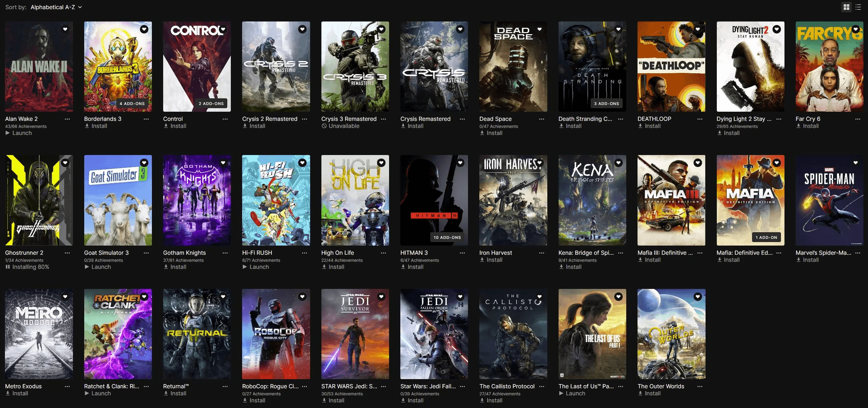
Task: Favorite Far Cry 6 with the heart toggle
Action: [855, 29]
